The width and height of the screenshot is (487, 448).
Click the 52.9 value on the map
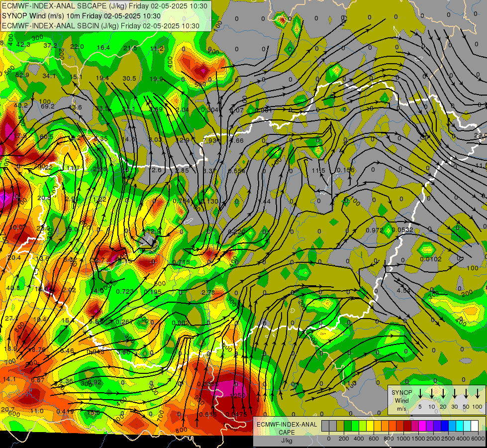[22, 75]
